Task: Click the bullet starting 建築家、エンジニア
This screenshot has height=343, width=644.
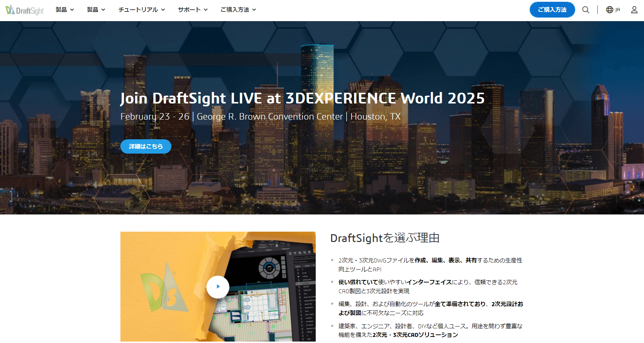Action: click(430, 330)
